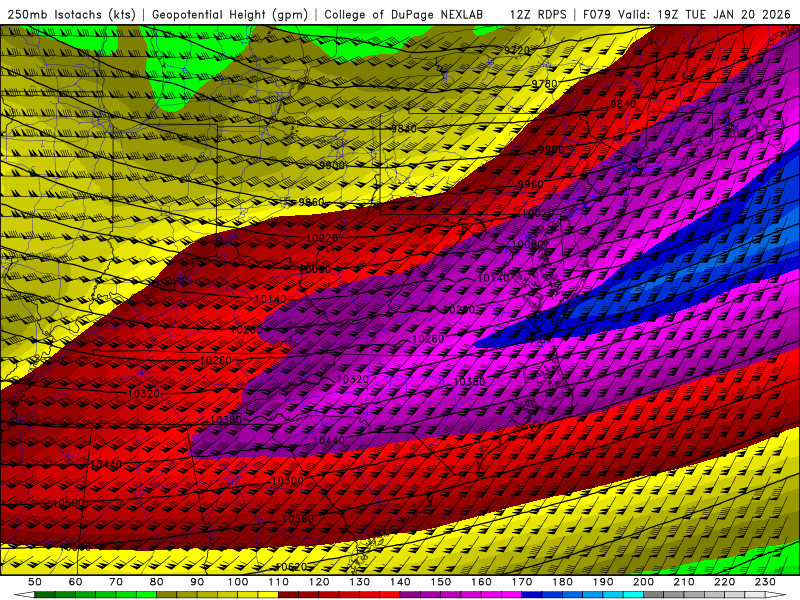Image resolution: width=800 pixels, height=600 pixels.
Task: Click the 'F079 Valid: 19Z TUE JAN 20 2026' text
Action: click(687, 14)
